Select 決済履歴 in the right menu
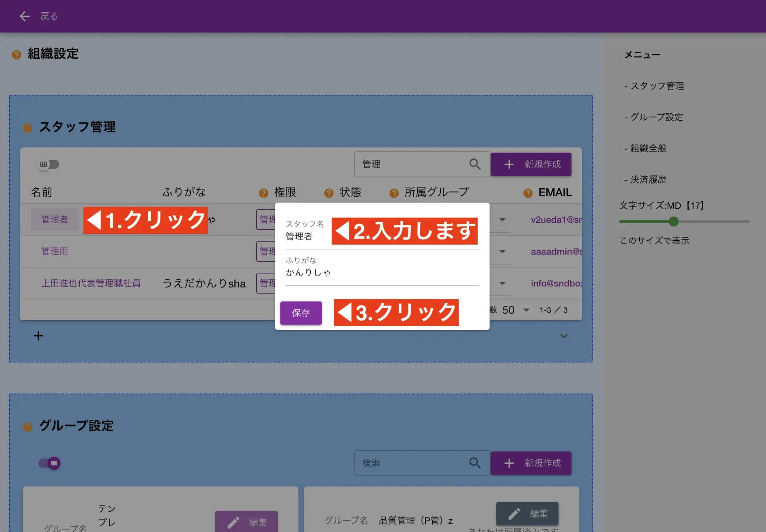The height and width of the screenshot is (532, 766). [x=648, y=180]
